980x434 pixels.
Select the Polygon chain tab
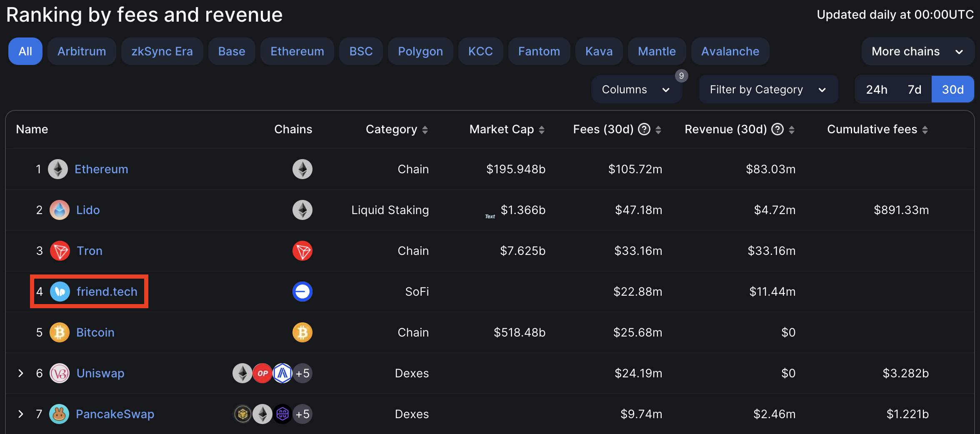pyautogui.click(x=420, y=51)
